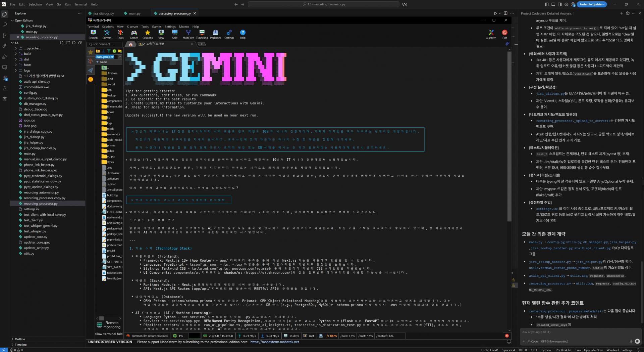Click the MobaXterm terminal vertical scrollbar
The image size is (644, 352).
coord(509,136)
